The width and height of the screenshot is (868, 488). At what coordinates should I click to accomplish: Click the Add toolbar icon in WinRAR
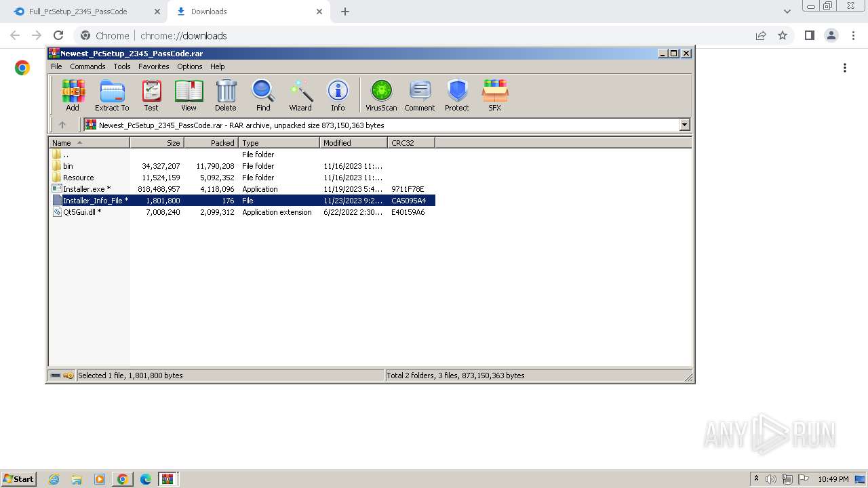coord(73,95)
